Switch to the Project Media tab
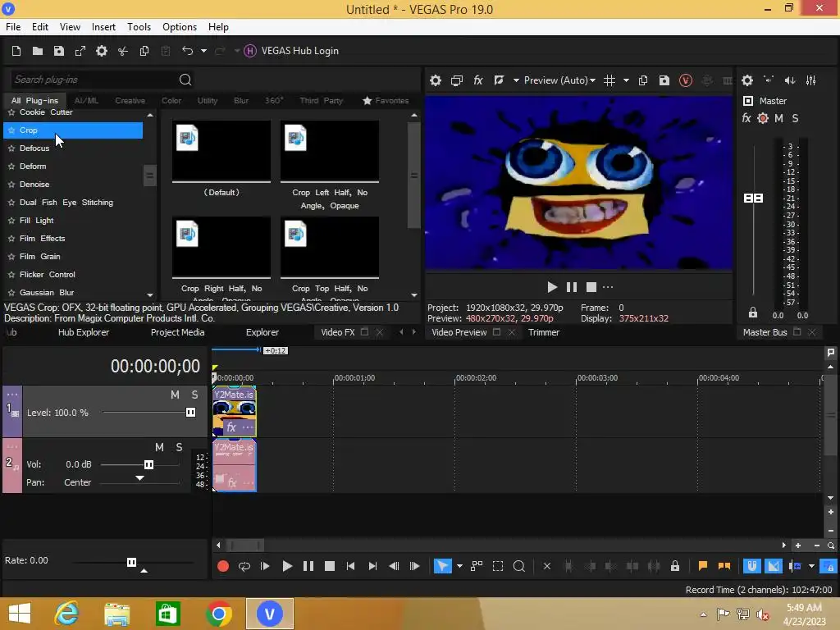Image resolution: width=840 pixels, height=630 pixels. tap(177, 333)
